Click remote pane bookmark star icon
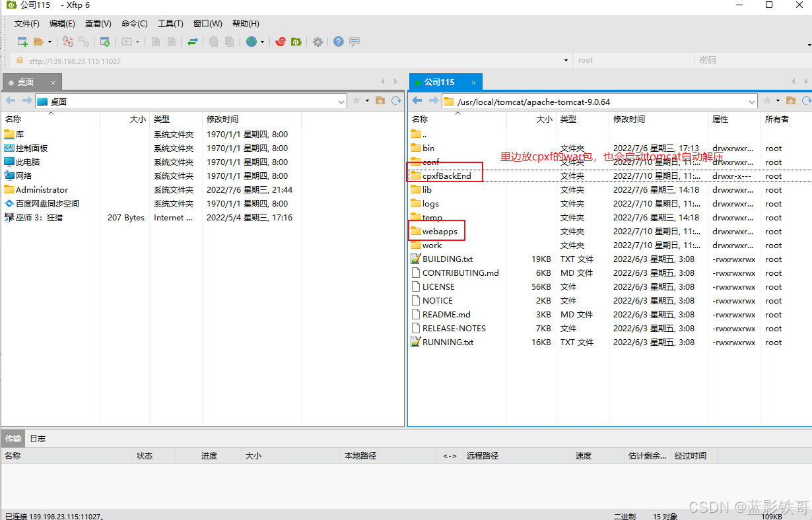The width and height of the screenshot is (812, 520). pyautogui.click(x=767, y=101)
